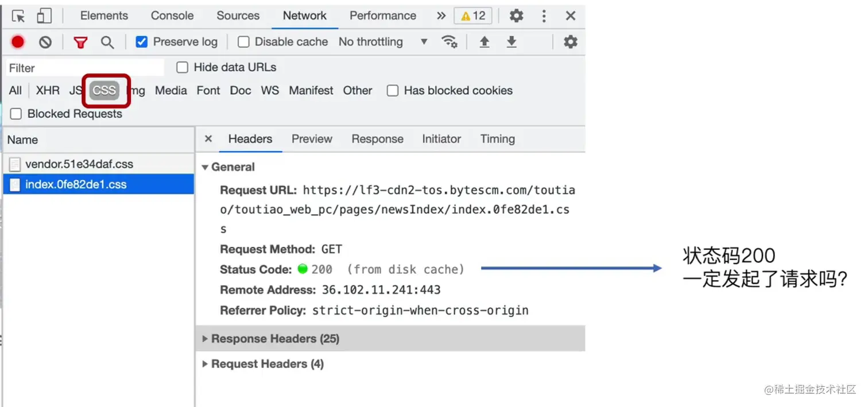Image resolution: width=868 pixels, height=407 pixels.
Task: Open the network search magnifier
Action: click(107, 42)
